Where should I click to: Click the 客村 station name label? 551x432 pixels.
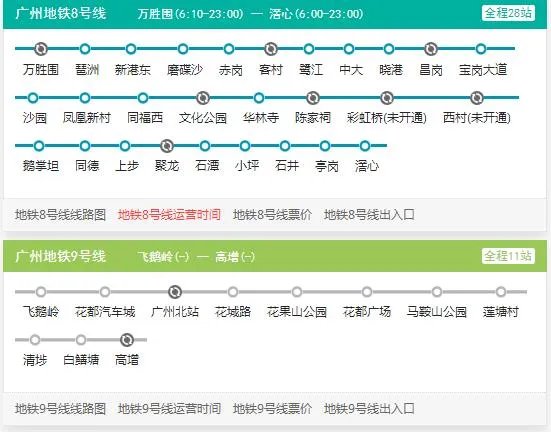271,70
